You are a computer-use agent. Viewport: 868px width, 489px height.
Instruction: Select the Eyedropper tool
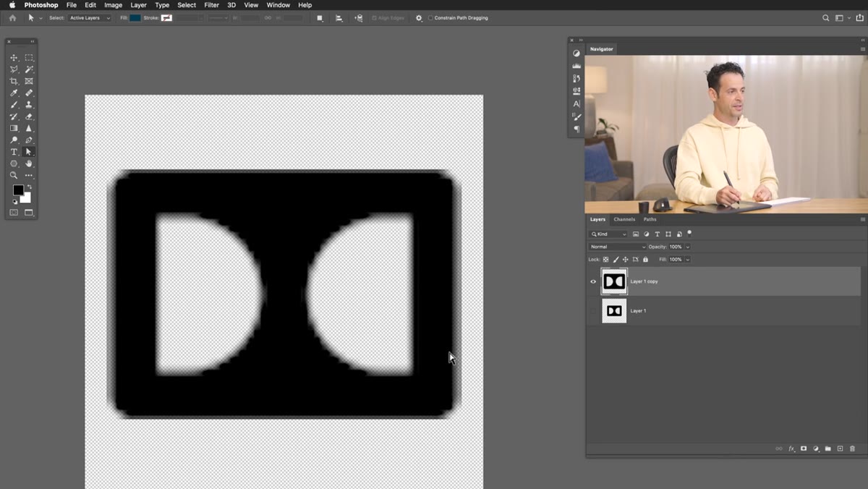point(14,93)
